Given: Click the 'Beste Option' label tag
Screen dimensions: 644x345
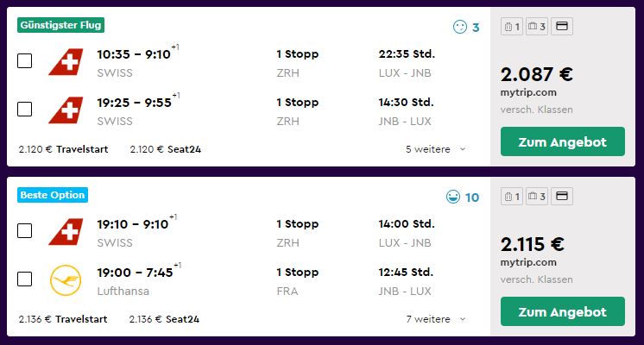Looking at the screenshot, I should pyautogui.click(x=54, y=195).
